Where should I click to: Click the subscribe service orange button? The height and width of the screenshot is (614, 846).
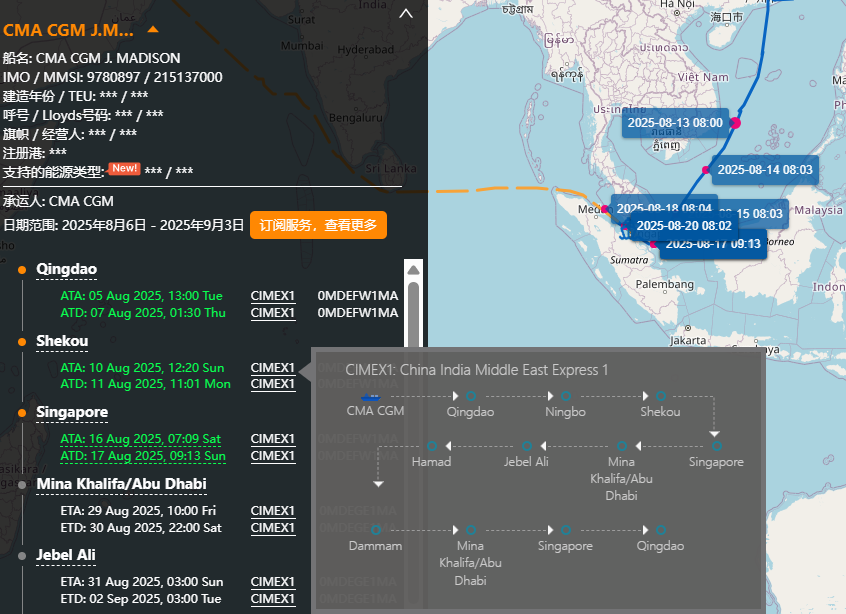[318, 225]
